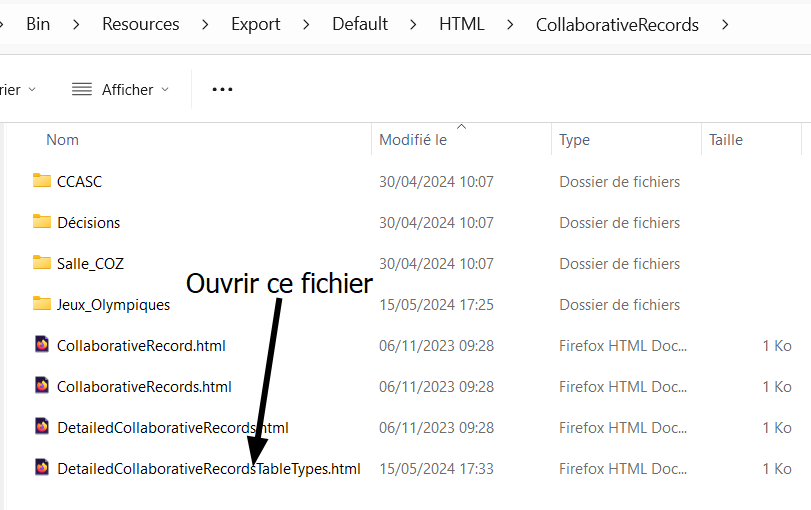Screen dimensions: 811x510
Task: Jump to the Bin breadcrumb folder
Action: [x=39, y=24]
